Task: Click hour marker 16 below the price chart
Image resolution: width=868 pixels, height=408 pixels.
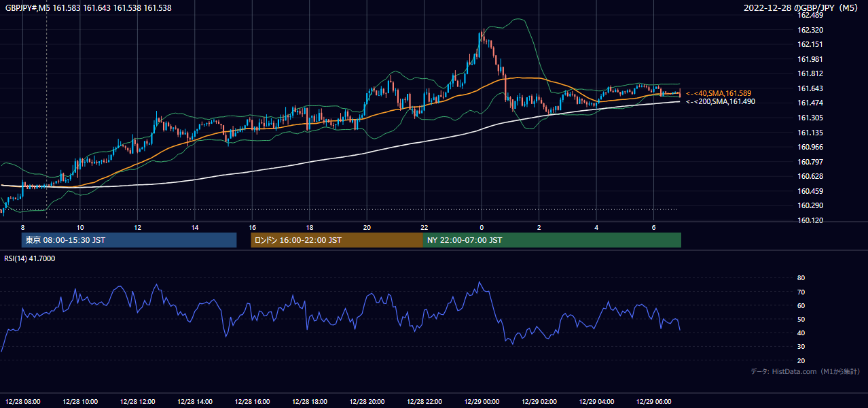Action: point(252,227)
